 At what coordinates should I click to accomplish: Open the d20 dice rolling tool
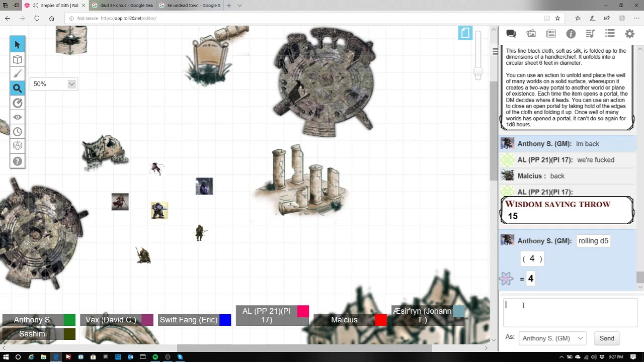tap(18, 146)
